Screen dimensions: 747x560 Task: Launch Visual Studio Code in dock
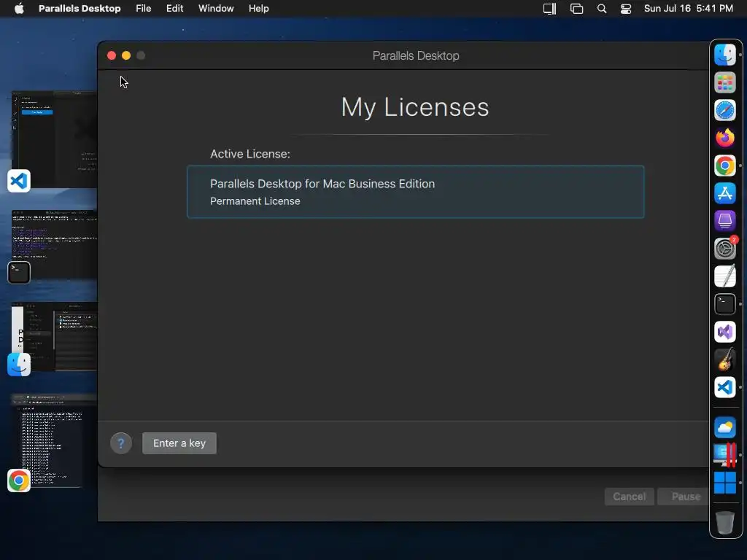pyautogui.click(x=724, y=387)
